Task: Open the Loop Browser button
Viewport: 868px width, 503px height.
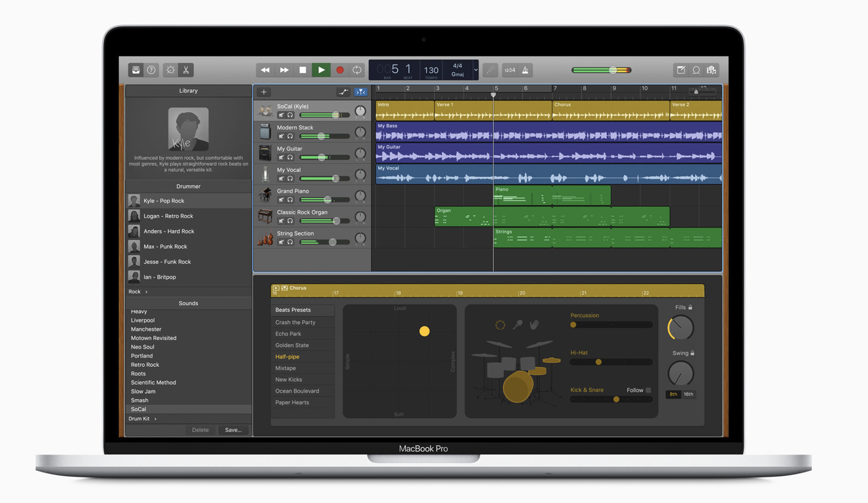Action: click(696, 70)
